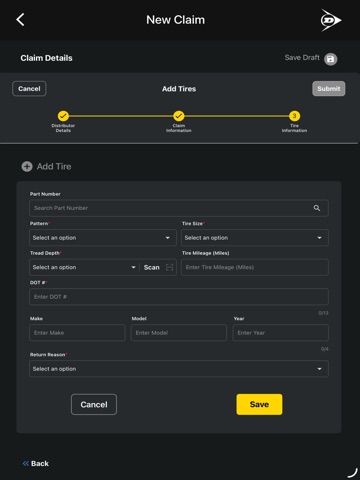Click the Back link at the bottom
Viewport: 360px width, 480px height.
[x=40, y=463]
